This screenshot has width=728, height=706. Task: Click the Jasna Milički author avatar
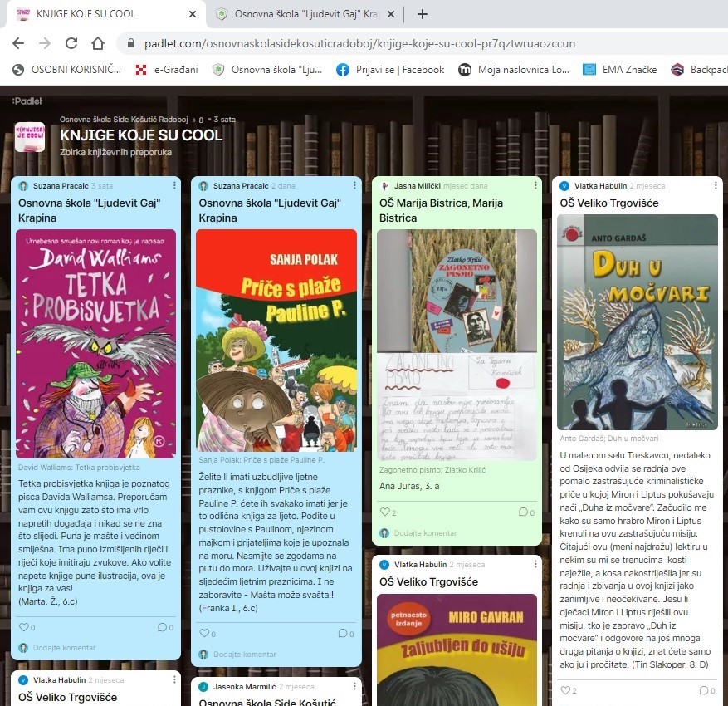pyautogui.click(x=384, y=186)
